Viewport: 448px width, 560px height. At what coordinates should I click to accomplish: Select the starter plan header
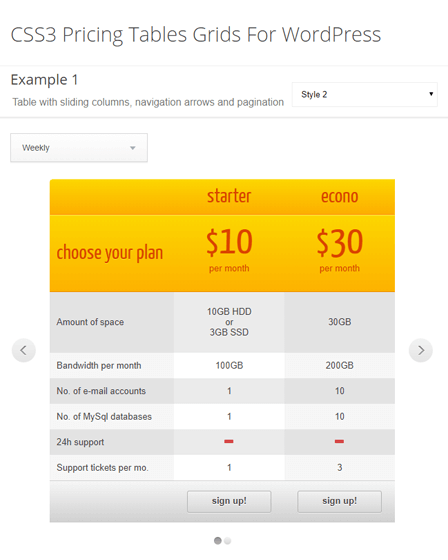pos(229,196)
